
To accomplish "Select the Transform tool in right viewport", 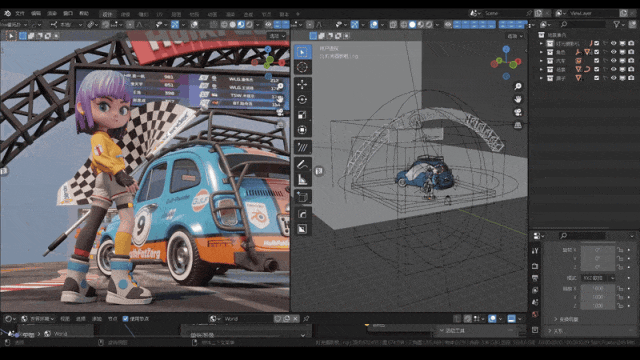I will [x=302, y=130].
